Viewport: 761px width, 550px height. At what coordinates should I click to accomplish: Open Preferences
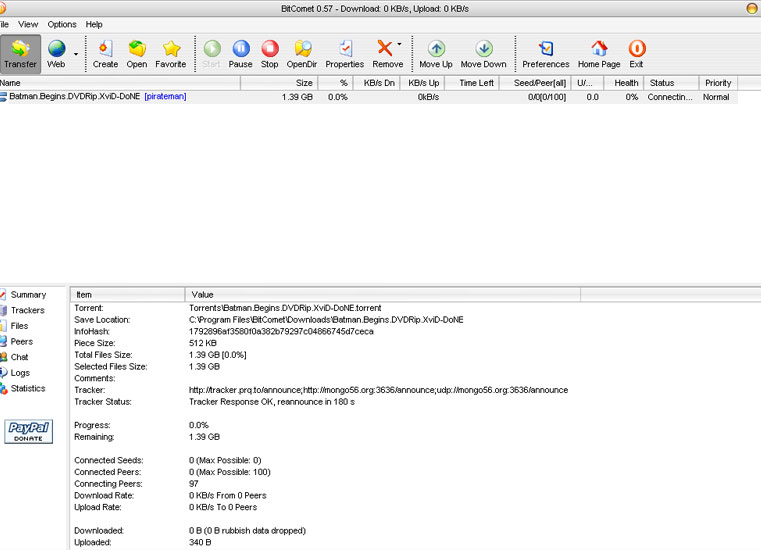click(x=546, y=54)
